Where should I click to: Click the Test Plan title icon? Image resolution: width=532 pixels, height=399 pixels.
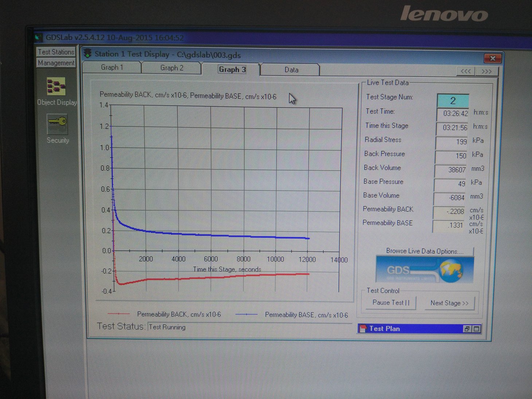(x=363, y=329)
